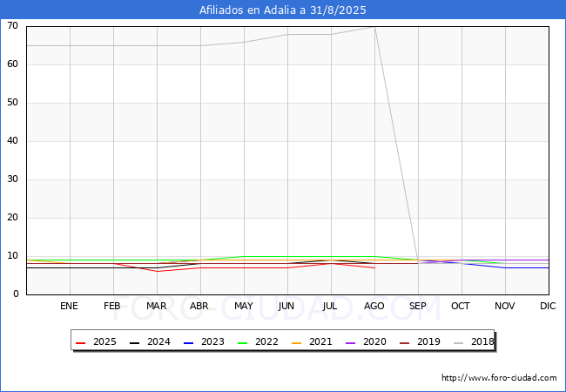Click the 2018 peak point at AGO
The width and height of the screenshot is (566, 392).
pos(374,27)
